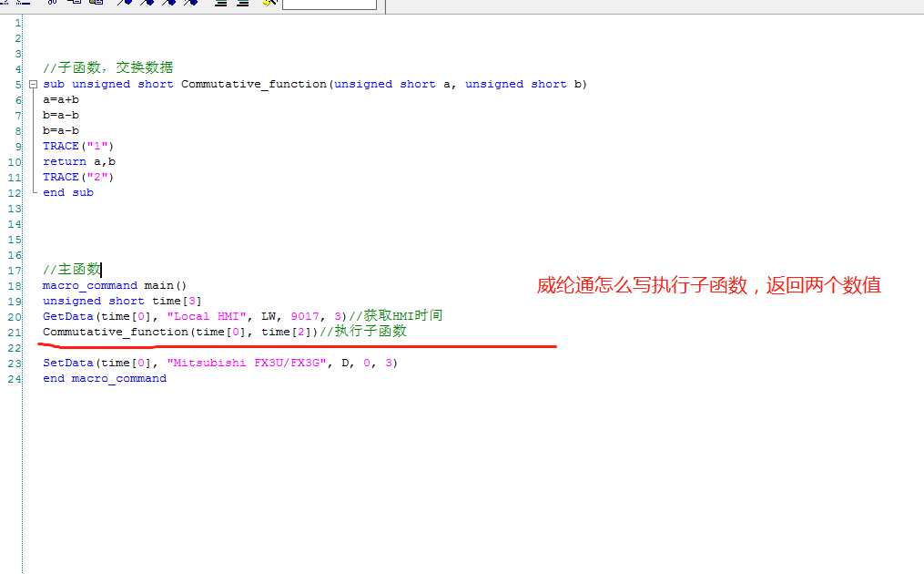Click the fourth blue bookmark toolbar icon
Screen dimensions: 924x574
coord(190,3)
